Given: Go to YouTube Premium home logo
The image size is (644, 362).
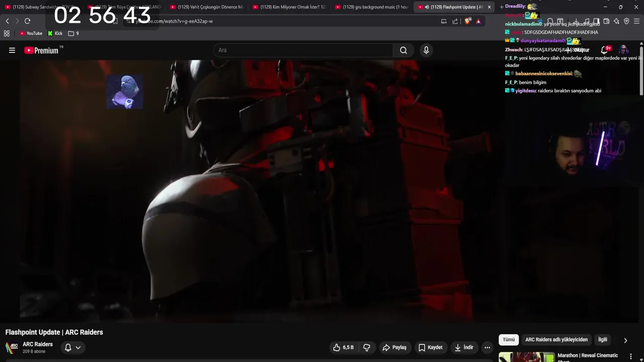Looking at the screenshot, I should (42, 50).
